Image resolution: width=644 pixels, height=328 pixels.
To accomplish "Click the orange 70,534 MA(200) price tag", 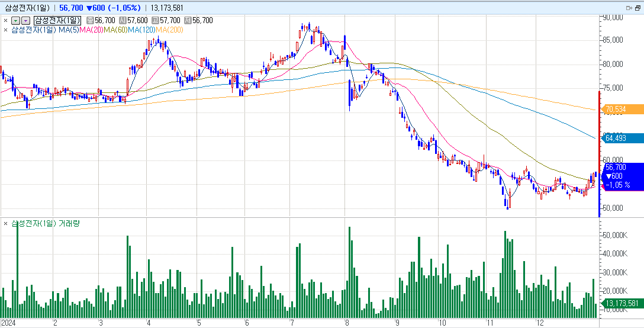I will (622, 110).
